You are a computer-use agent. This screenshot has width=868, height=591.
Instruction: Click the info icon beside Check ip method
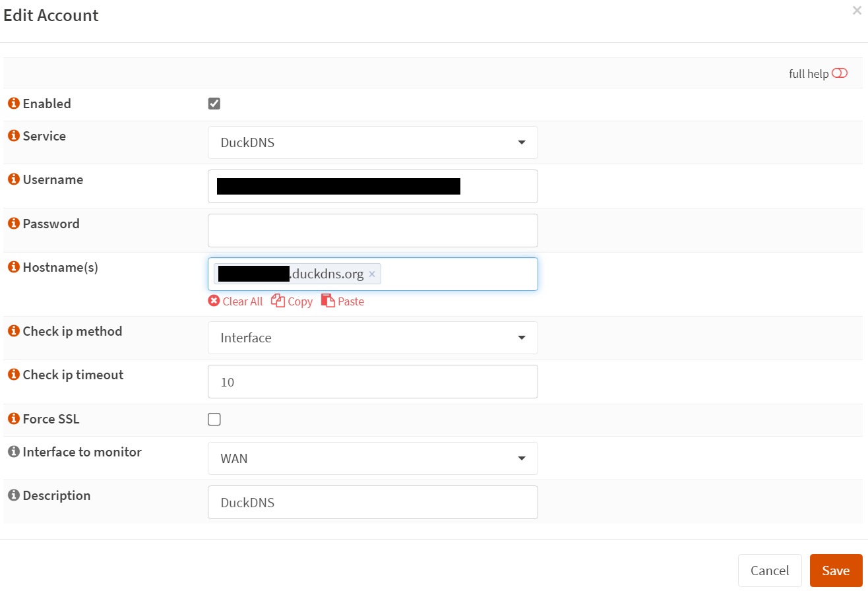point(13,331)
